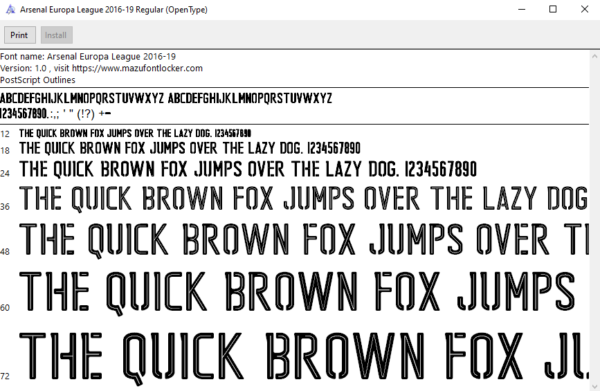Viewport: 600px width, 391px height.
Task: Click the digits and punctuation sample line
Action: click(55, 113)
